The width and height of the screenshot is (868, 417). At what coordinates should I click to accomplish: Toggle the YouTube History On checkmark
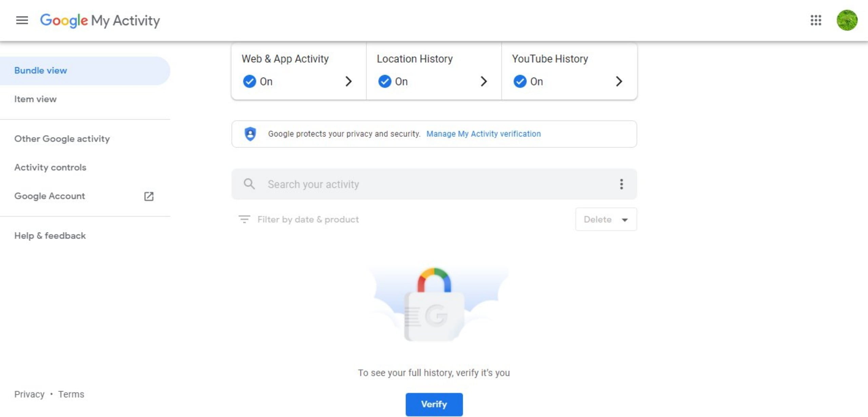520,81
